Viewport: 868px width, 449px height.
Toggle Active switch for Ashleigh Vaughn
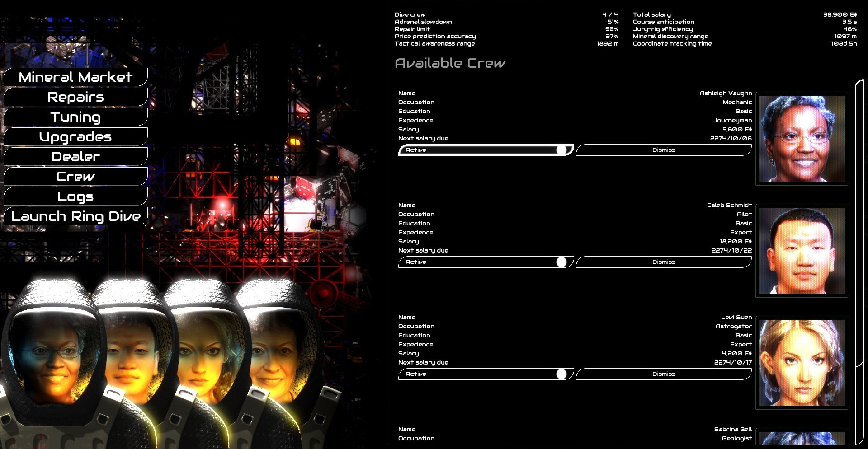486,150
